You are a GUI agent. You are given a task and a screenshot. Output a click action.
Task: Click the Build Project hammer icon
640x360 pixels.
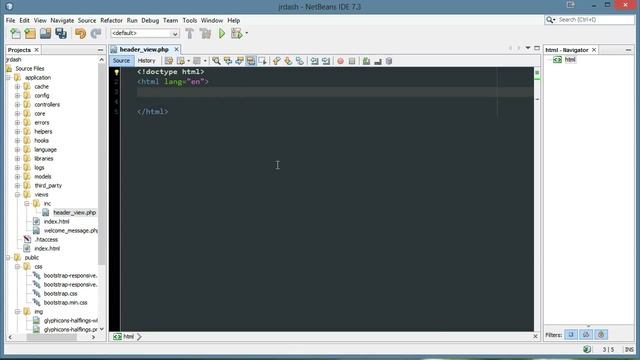pos(190,33)
